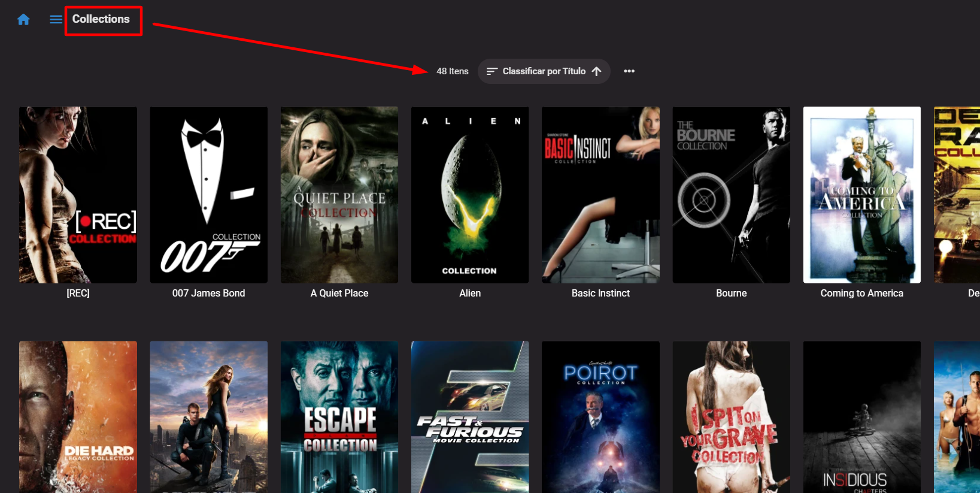The image size is (980, 493).
Task: Click the [REC] title link
Action: click(78, 293)
